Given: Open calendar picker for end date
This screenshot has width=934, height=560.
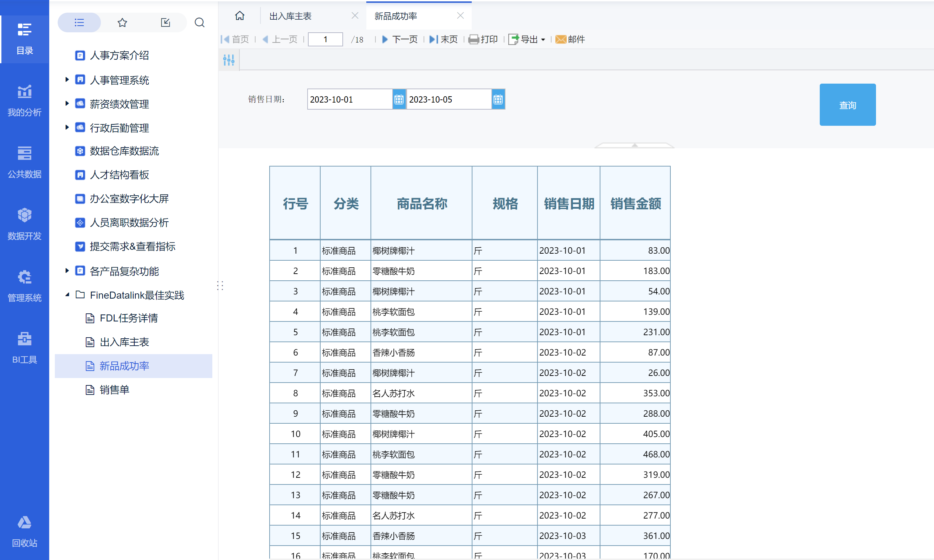Looking at the screenshot, I should coord(498,99).
